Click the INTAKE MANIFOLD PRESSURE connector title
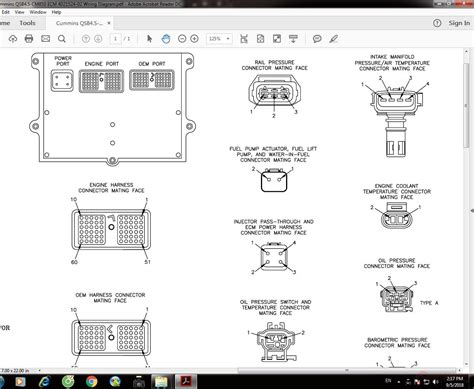Viewport: 474px width, 389px height. pos(392,63)
